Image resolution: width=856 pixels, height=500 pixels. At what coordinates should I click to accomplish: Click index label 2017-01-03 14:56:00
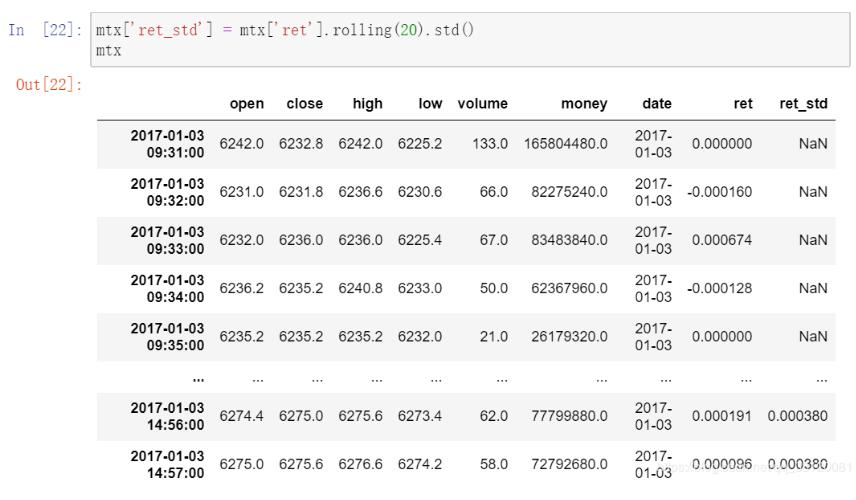click(167, 416)
